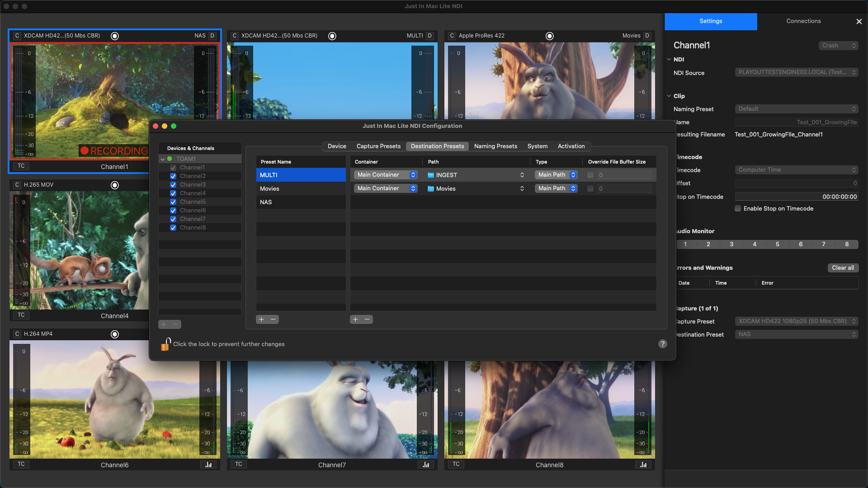Screen dimensions: 868x488
Task: Uncheck the Channel3 checkbox
Action: (x=173, y=185)
